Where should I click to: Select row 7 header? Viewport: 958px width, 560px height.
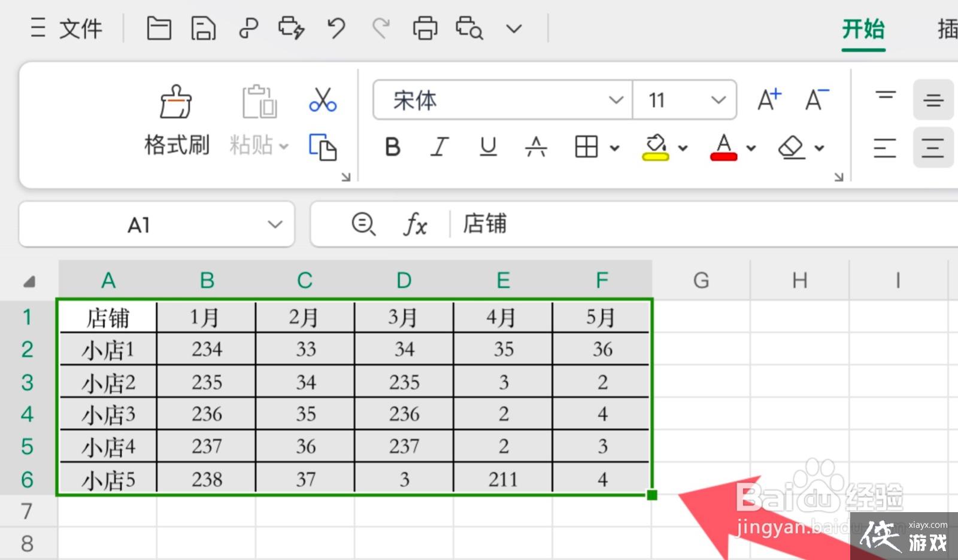pos(28,511)
